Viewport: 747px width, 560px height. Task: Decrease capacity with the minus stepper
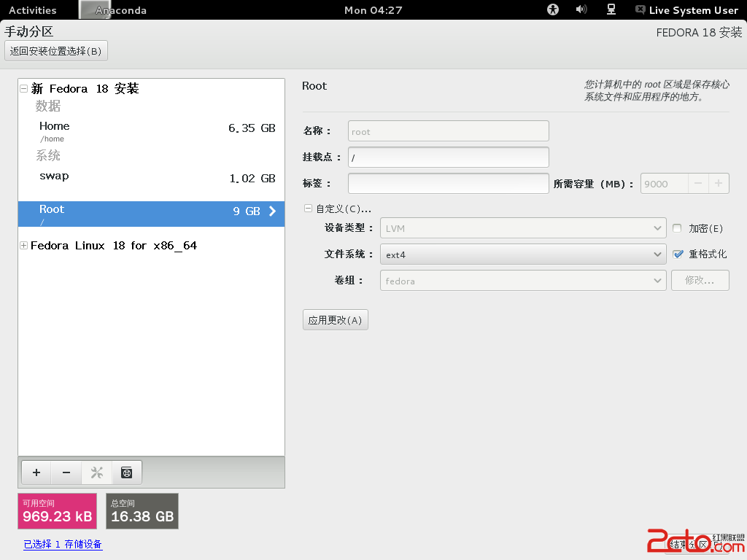(x=698, y=183)
